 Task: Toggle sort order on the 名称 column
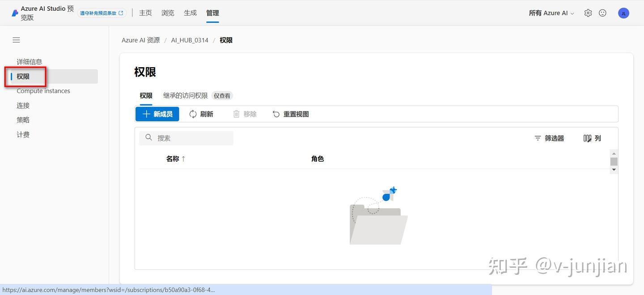click(175, 158)
